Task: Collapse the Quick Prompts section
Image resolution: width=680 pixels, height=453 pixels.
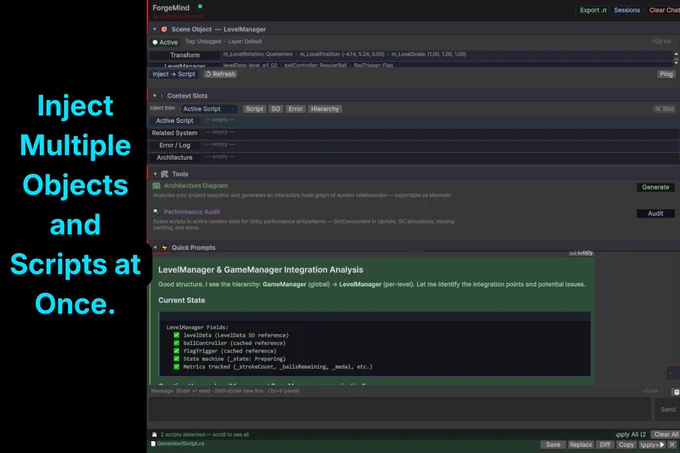Action: point(155,248)
